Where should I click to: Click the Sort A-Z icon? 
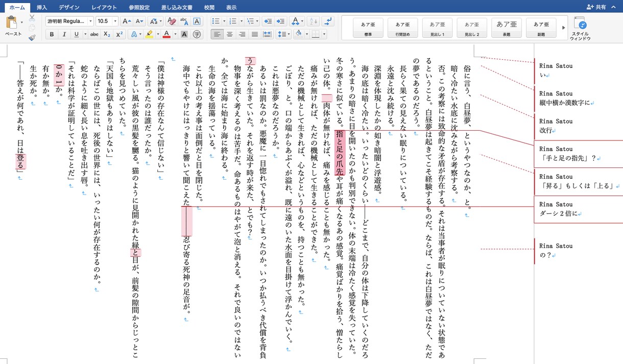[x=314, y=21]
